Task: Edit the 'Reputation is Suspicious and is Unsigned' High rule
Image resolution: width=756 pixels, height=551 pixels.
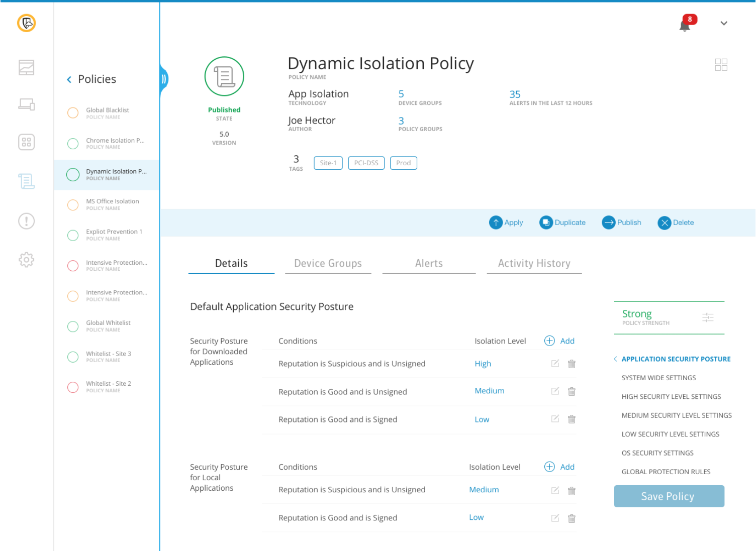Action: [x=555, y=364]
